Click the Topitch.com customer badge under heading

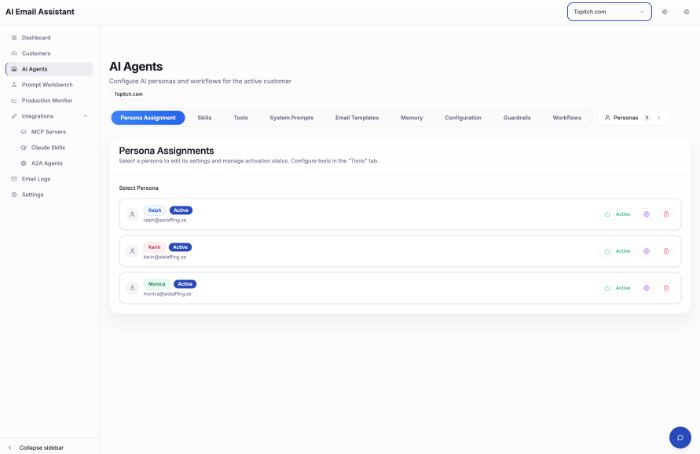click(x=128, y=94)
